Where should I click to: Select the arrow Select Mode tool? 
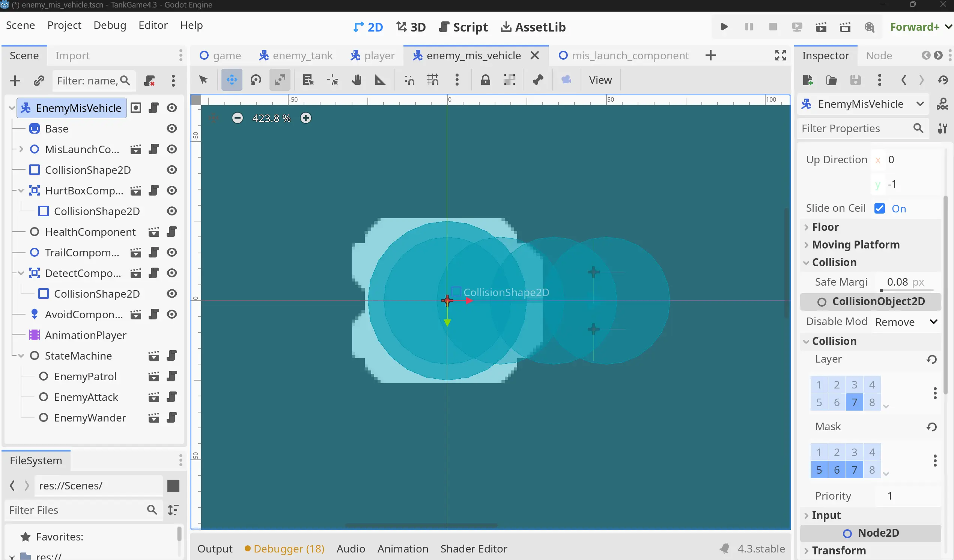tap(203, 80)
